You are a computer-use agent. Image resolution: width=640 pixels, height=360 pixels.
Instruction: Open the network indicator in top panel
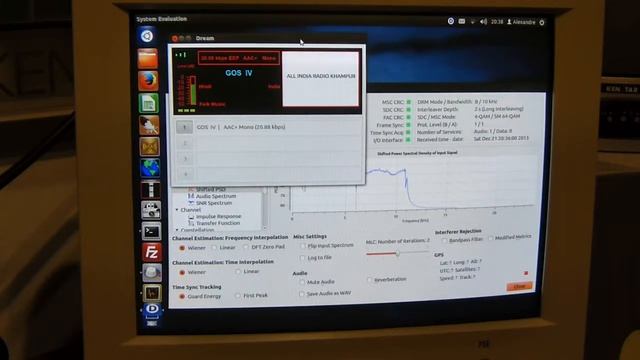coord(473,22)
